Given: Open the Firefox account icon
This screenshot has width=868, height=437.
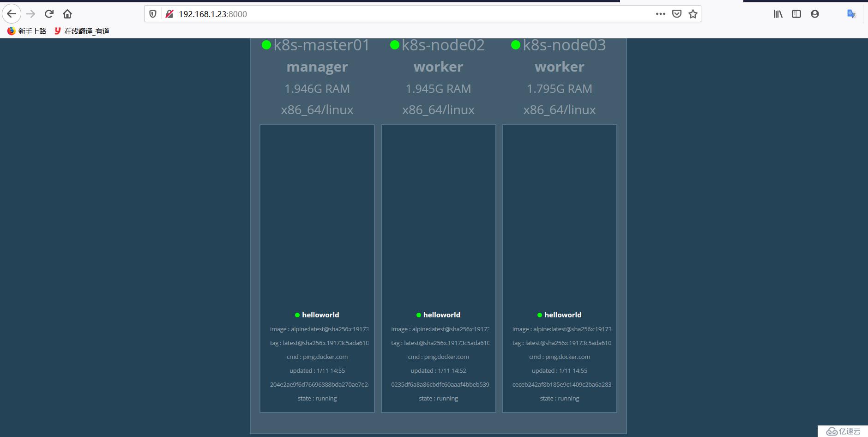Looking at the screenshot, I should 815,14.
